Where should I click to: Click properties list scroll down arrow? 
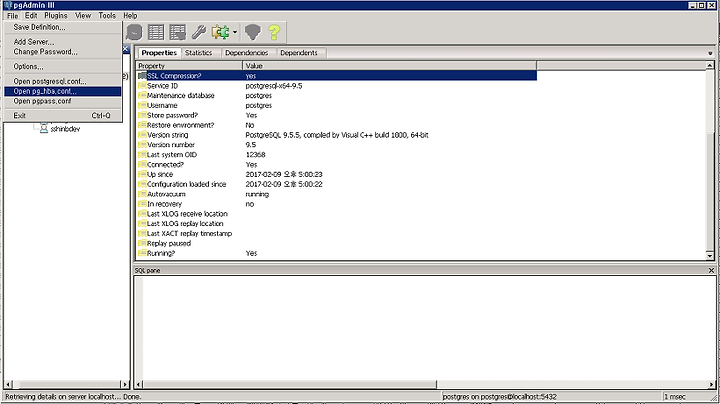[710, 255]
